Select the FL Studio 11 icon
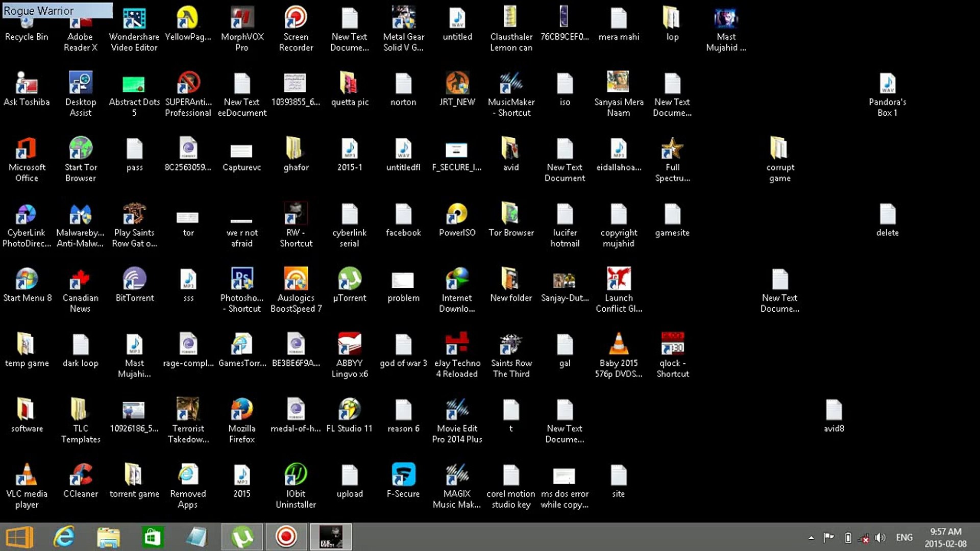Image resolution: width=980 pixels, height=551 pixels. point(350,416)
